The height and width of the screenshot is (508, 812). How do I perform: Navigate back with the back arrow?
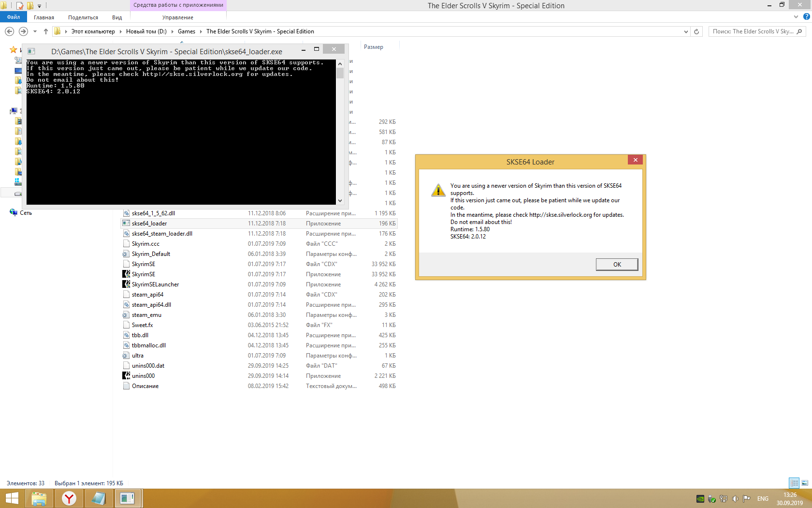pos(9,31)
